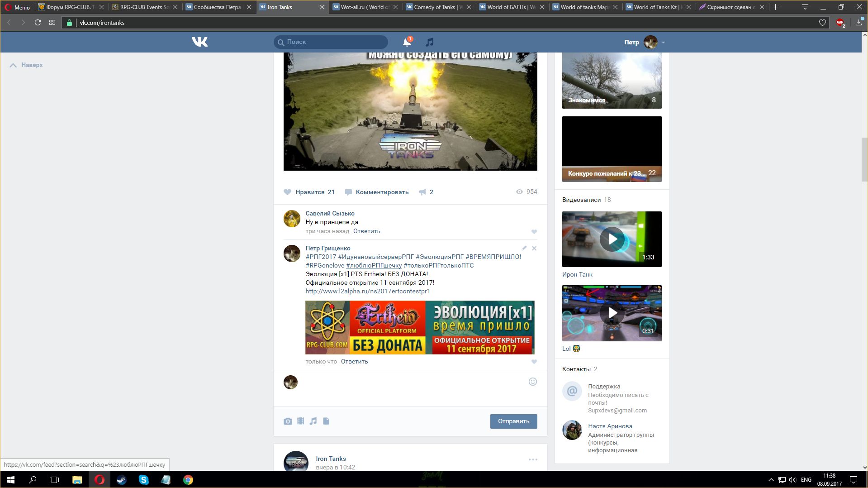The width and height of the screenshot is (868, 488).
Task: Open a new browser tab
Action: (x=775, y=7)
